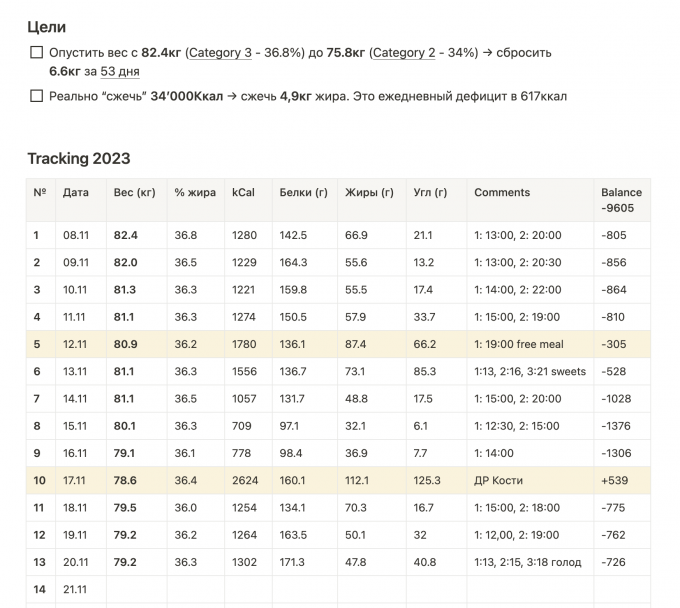Click the "Tracking 2023" heading
The height and width of the screenshot is (608, 680).
78,158
